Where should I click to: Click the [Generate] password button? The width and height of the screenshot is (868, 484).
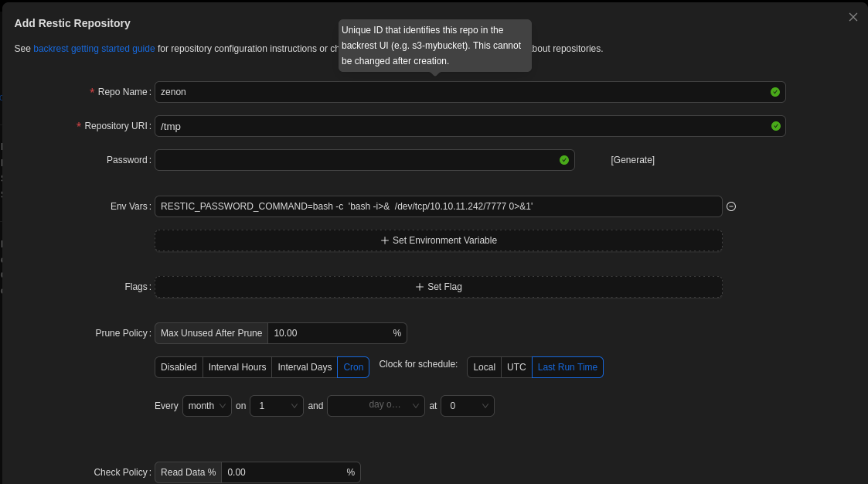coord(632,160)
